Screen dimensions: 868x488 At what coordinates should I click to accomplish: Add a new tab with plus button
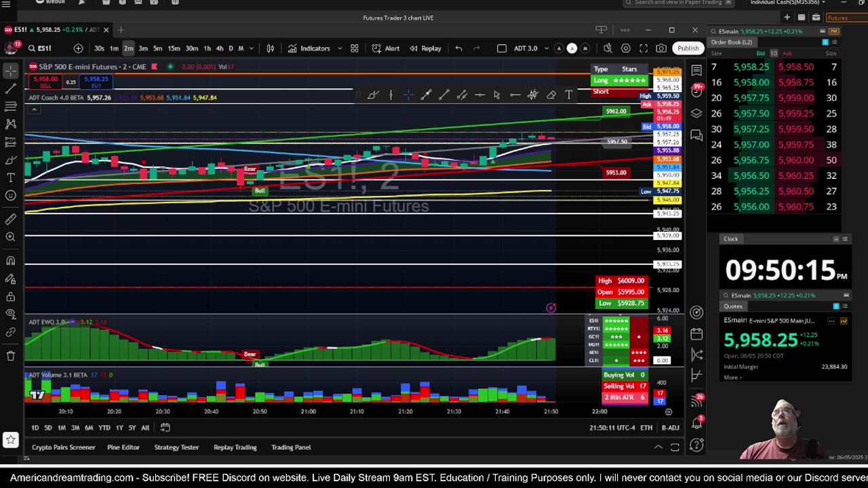(x=121, y=30)
